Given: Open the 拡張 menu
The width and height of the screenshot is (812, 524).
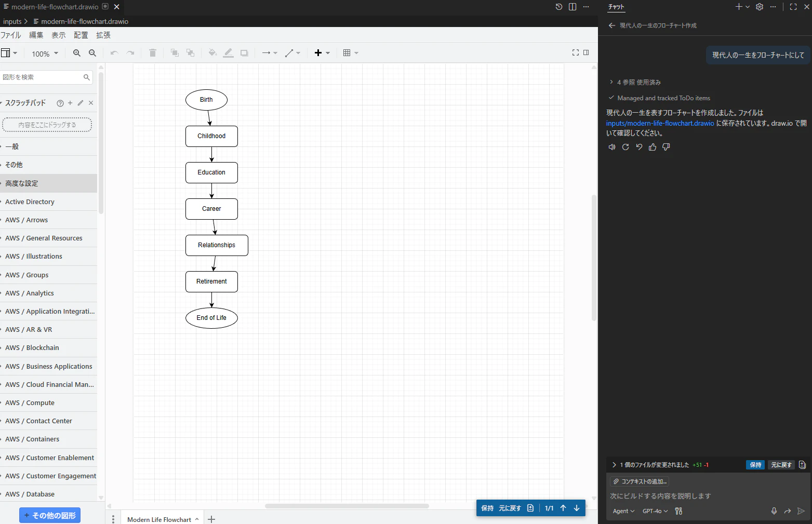Looking at the screenshot, I should coord(103,35).
